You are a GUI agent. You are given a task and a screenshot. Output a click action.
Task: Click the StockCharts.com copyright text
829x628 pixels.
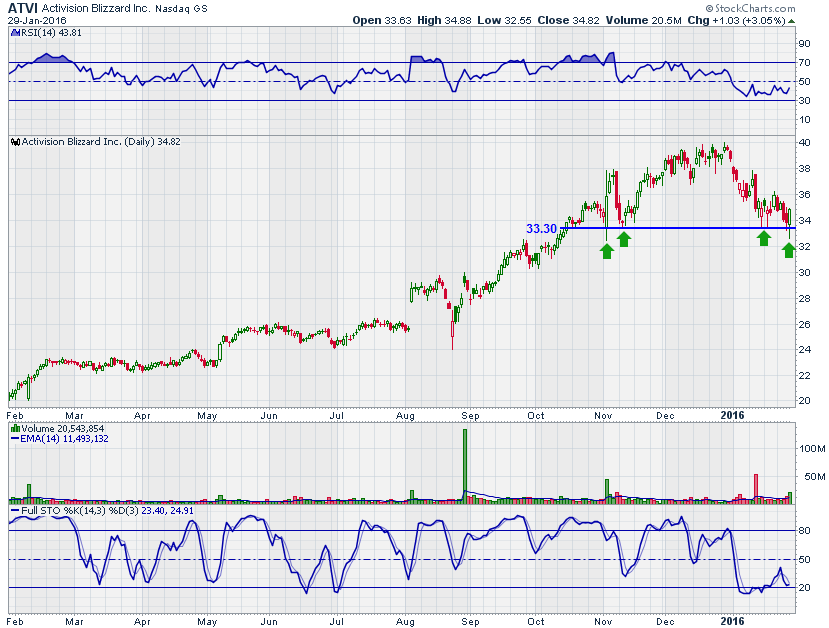pos(750,8)
